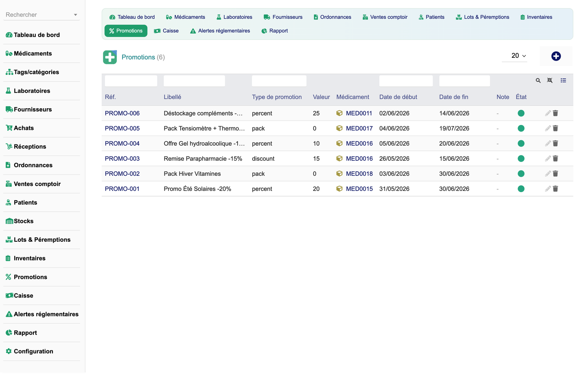Edit PROMO-004 using the pencil icon

(x=548, y=143)
